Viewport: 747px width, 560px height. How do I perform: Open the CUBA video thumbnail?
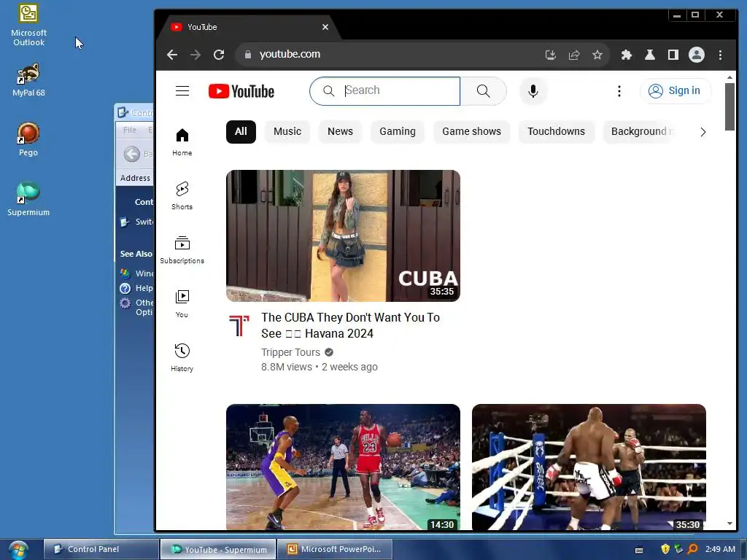(x=343, y=236)
